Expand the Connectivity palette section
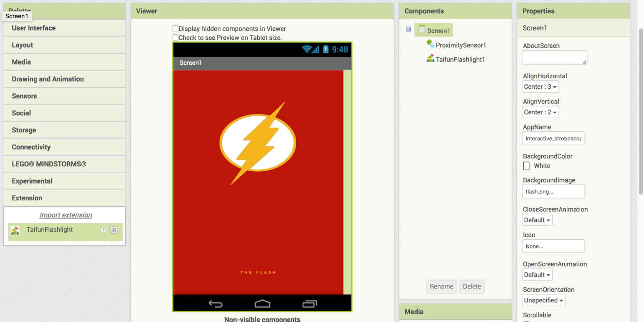This screenshot has width=644, height=322. coord(64,147)
